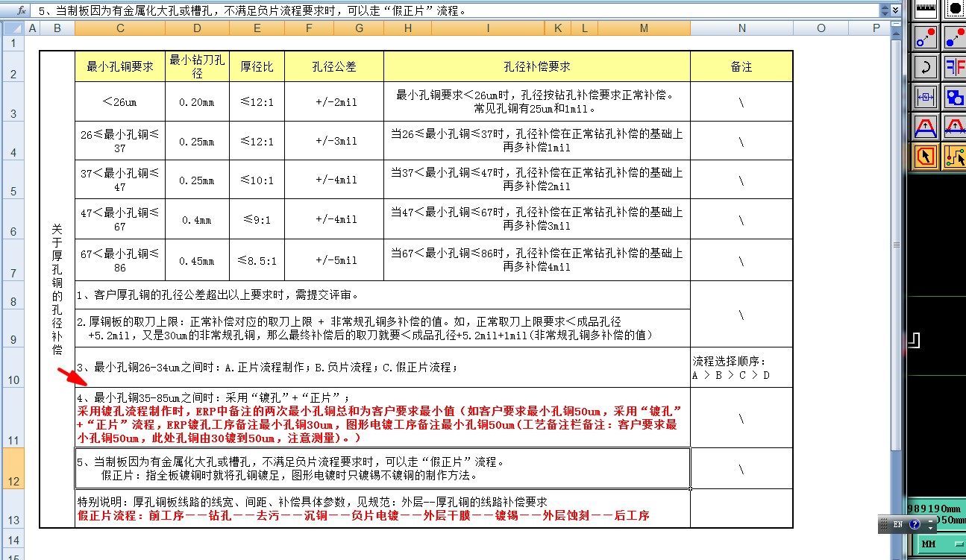Click the ≤8.5:1 aspect ratio cell
Screen dimensions: 966x560
tap(257, 260)
